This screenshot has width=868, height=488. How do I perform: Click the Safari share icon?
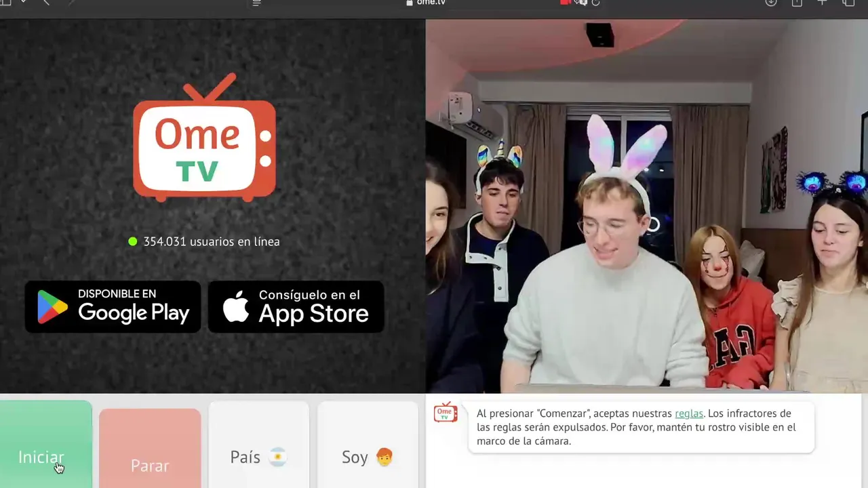(797, 3)
